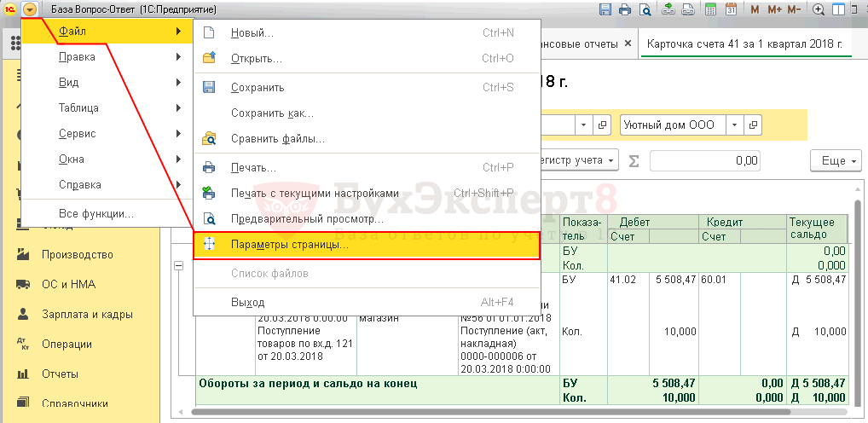
Task: Open the Таблица submenu
Action: point(107,108)
